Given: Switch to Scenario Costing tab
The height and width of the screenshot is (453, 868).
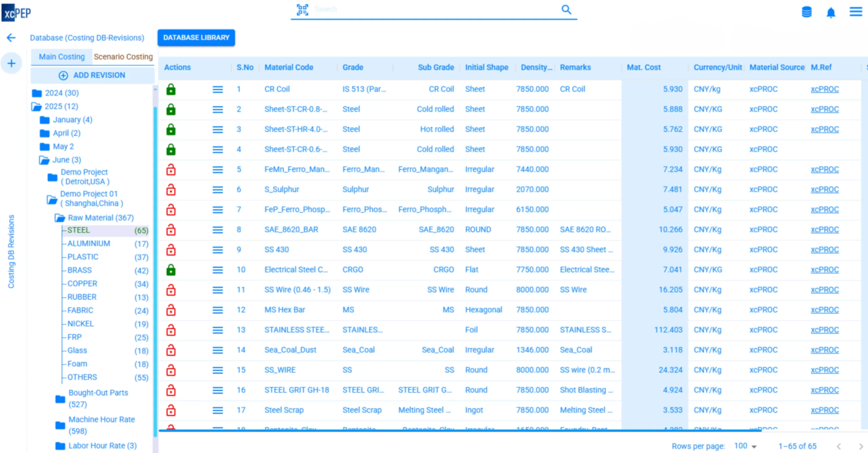Looking at the screenshot, I should [x=123, y=57].
